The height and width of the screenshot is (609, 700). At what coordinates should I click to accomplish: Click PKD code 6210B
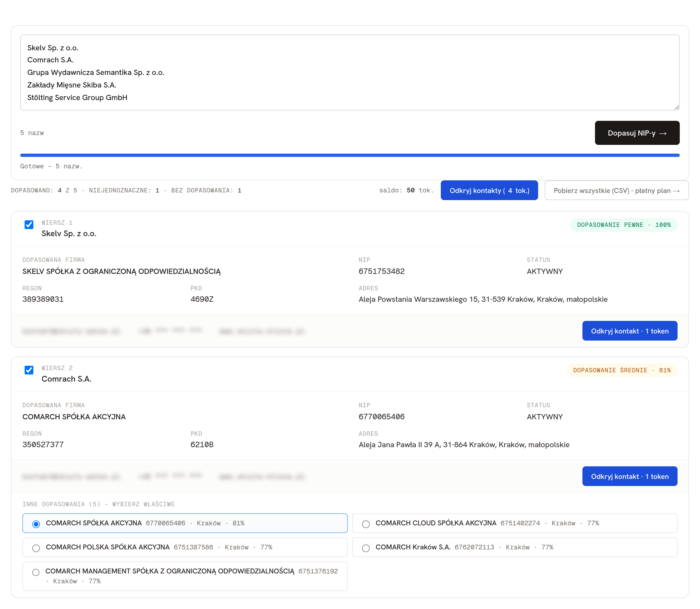[202, 444]
